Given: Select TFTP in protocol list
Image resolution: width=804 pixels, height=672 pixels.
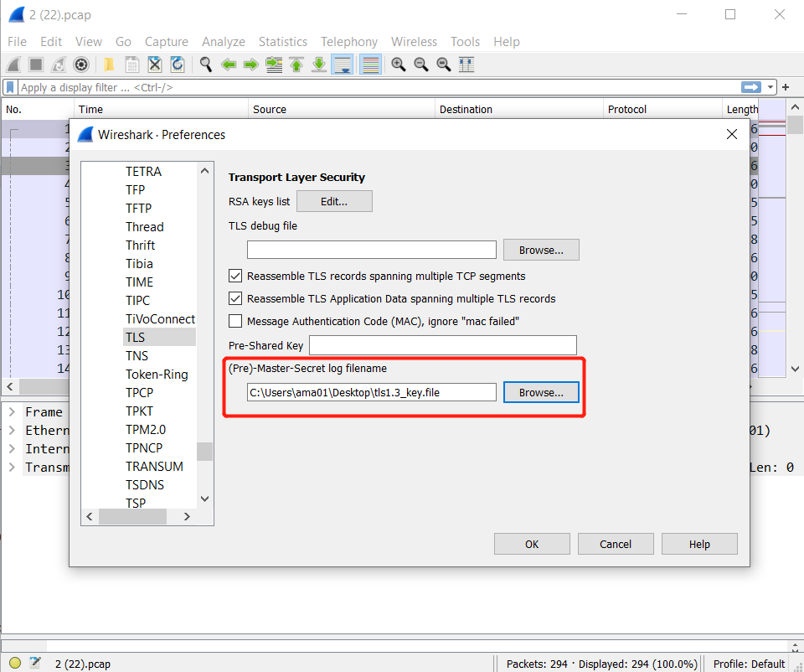Looking at the screenshot, I should (139, 209).
